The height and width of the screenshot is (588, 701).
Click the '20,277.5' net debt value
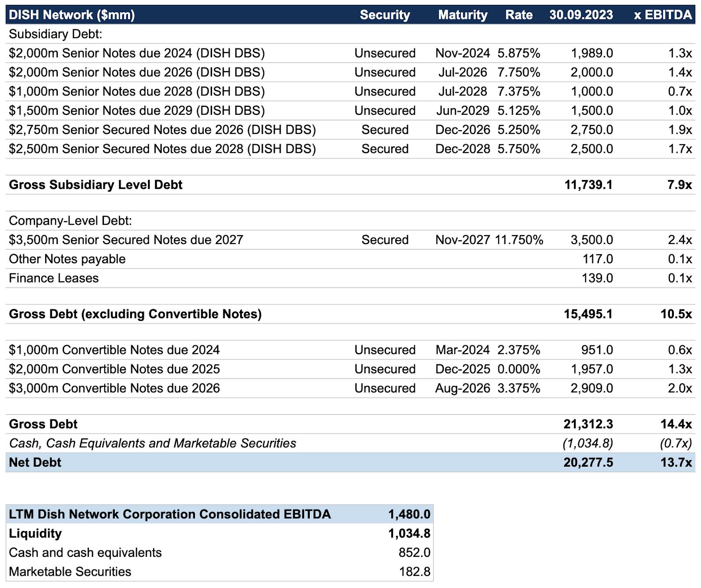click(x=588, y=463)
